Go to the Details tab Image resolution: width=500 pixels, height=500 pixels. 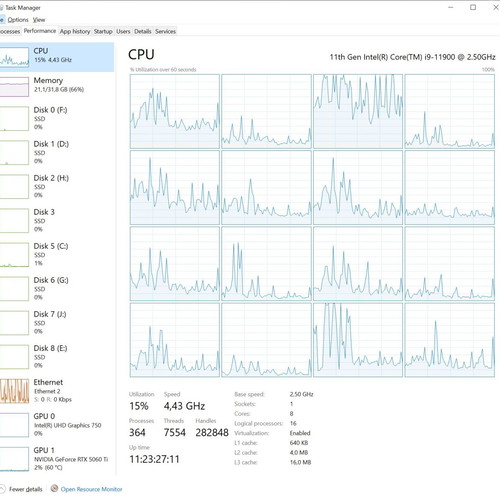tap(143, 31)
